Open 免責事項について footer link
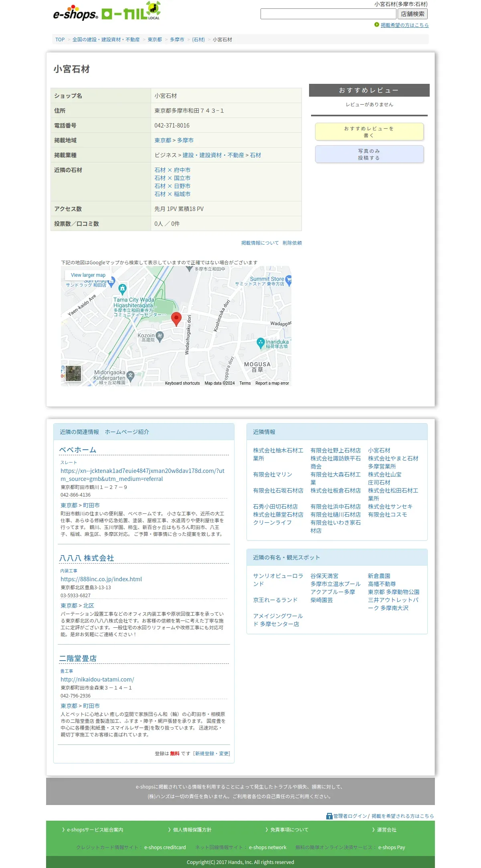The width and height of the screenshot is (481, 868). pyautogui.click(x=289, y=830)
